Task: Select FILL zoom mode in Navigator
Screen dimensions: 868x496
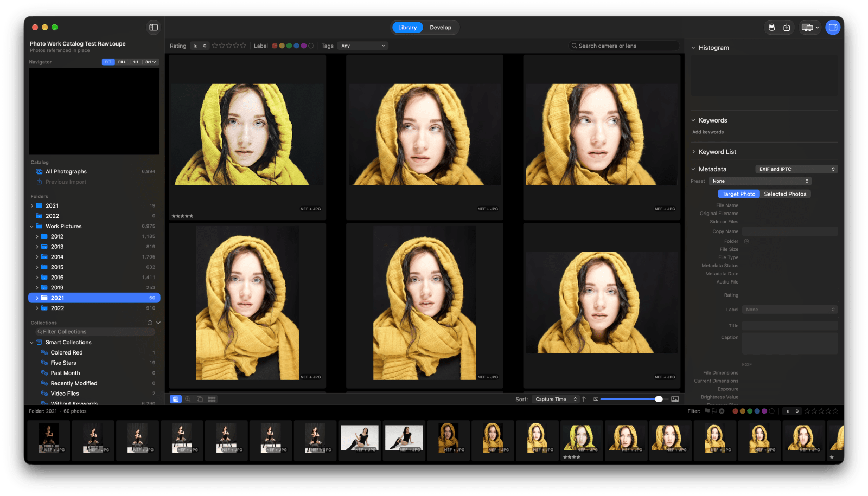Action: coord(122,62)
